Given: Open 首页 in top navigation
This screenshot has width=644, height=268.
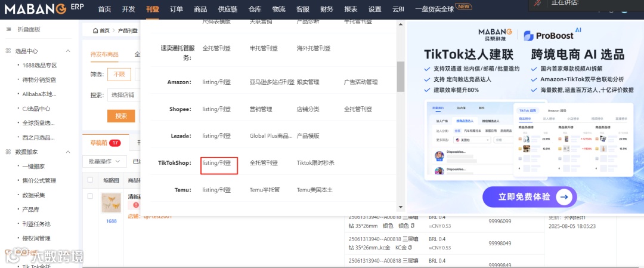Looking at the screenshot, I should pyautogui.click(x=105, y=9).
